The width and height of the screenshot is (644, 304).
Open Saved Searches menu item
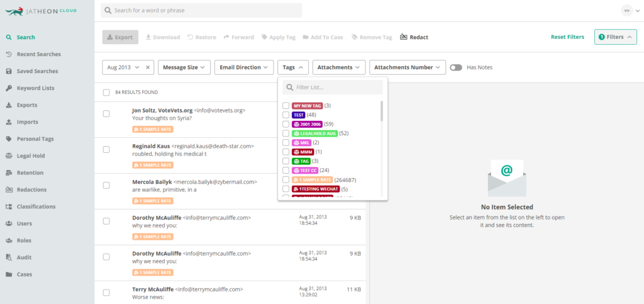[37, 71]
